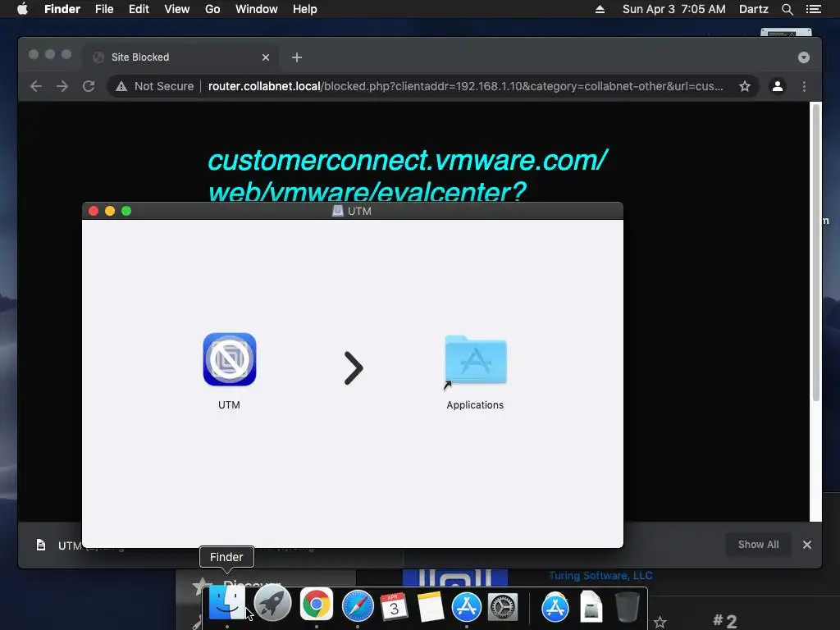Open the Go menu
This screenshot has width=840, height=630.
tap(212, 9)
